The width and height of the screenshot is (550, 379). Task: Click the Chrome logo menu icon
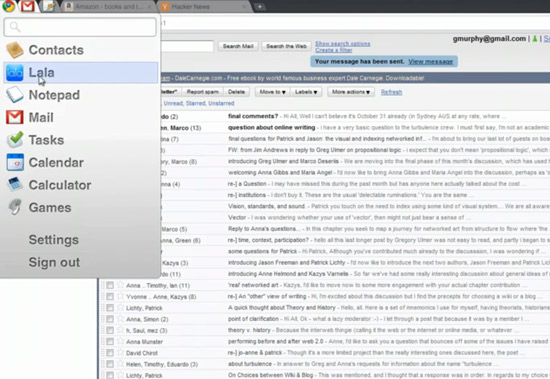pos(8,6)
